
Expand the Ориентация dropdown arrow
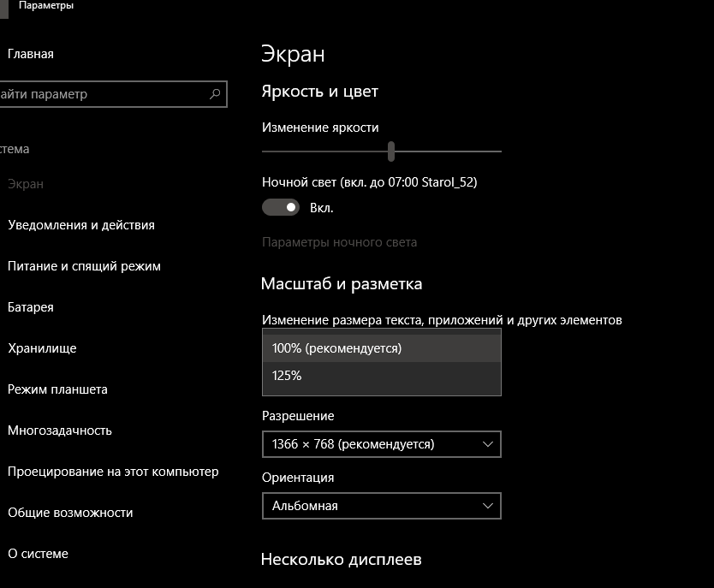[488, 506]
